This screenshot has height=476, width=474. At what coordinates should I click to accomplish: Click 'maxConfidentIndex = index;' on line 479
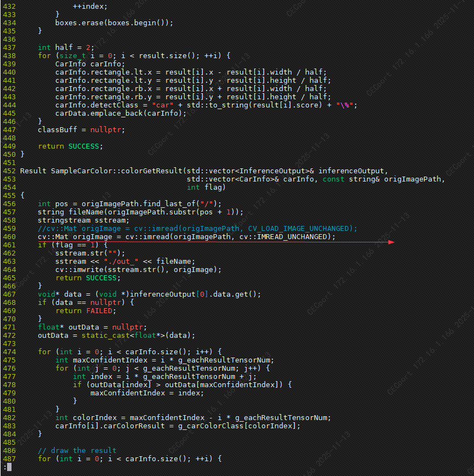click(x=147, y=393)
